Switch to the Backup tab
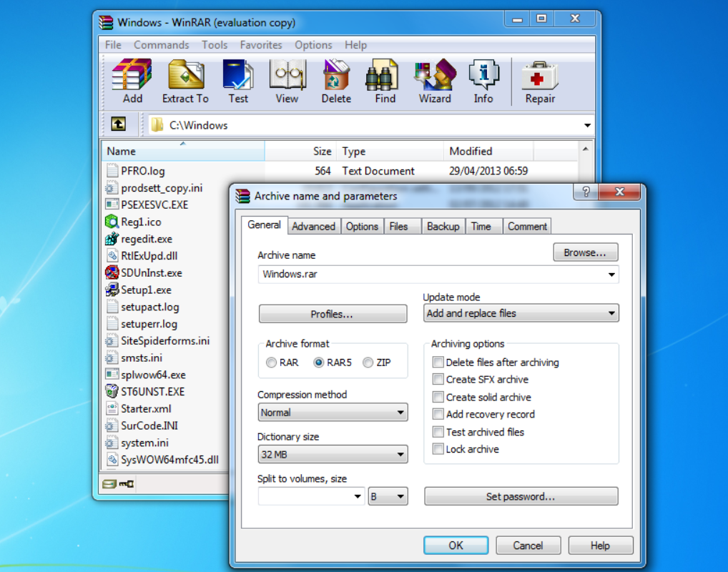The height and width of the screenshot is (572, 728). 443,227
